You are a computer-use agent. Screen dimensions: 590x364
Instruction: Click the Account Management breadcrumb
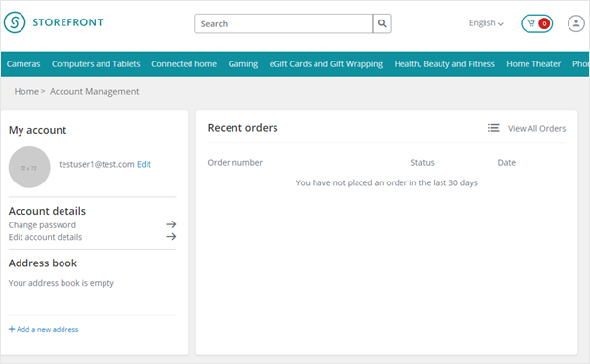point(95,92)
